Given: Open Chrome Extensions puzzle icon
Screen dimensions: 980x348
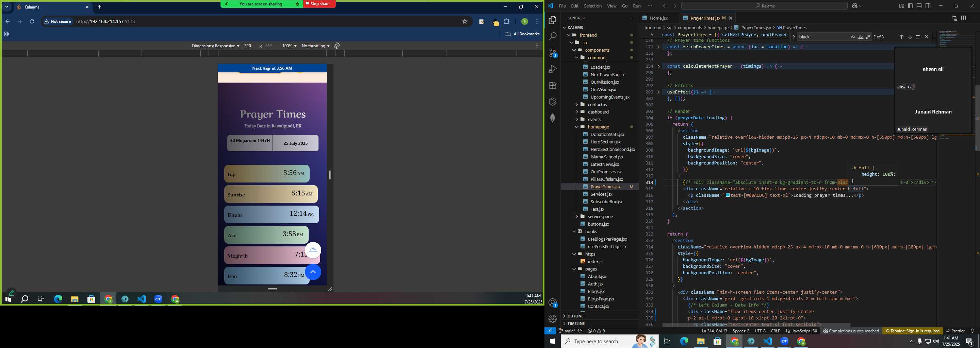Looking at the screenshot, I should click(506, 22).
